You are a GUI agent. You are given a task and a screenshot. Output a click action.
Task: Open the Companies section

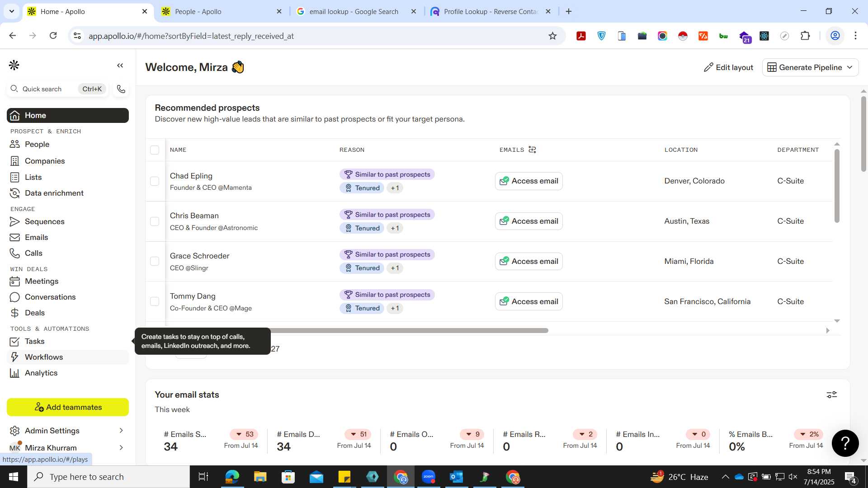click(68, 161)
